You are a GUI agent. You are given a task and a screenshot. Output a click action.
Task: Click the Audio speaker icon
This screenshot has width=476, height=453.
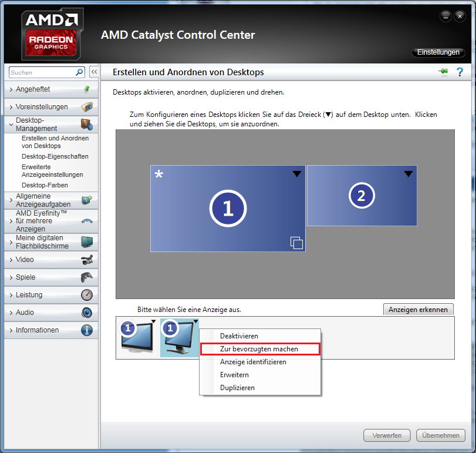click(87, 313)
